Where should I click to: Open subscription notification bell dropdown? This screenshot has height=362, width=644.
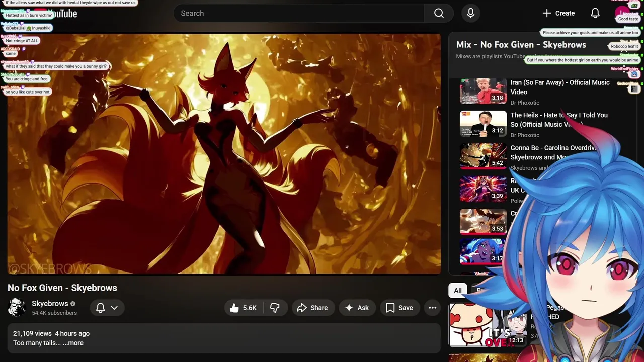[107, 308]
